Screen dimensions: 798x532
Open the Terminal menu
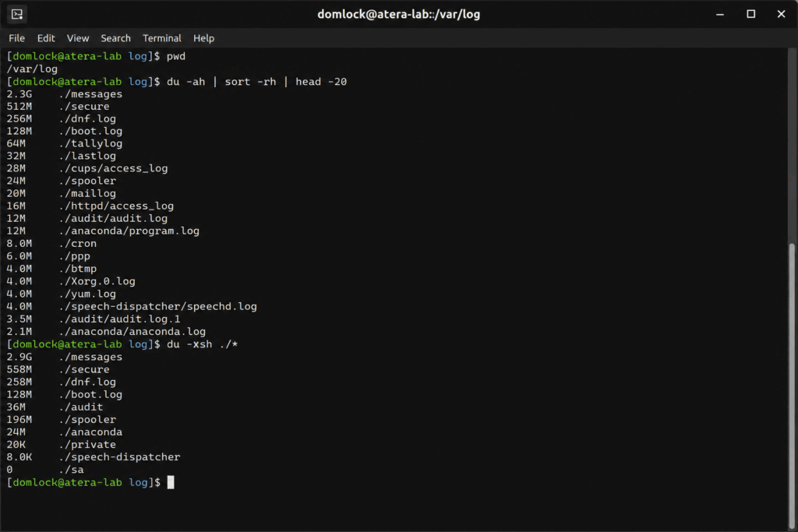tap(162, 38)
